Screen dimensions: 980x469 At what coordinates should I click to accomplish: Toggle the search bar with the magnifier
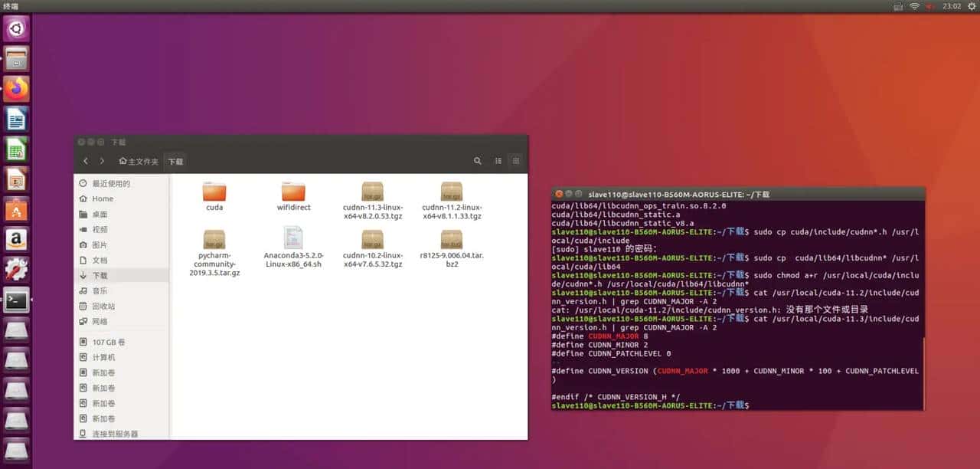pos(478,161)
